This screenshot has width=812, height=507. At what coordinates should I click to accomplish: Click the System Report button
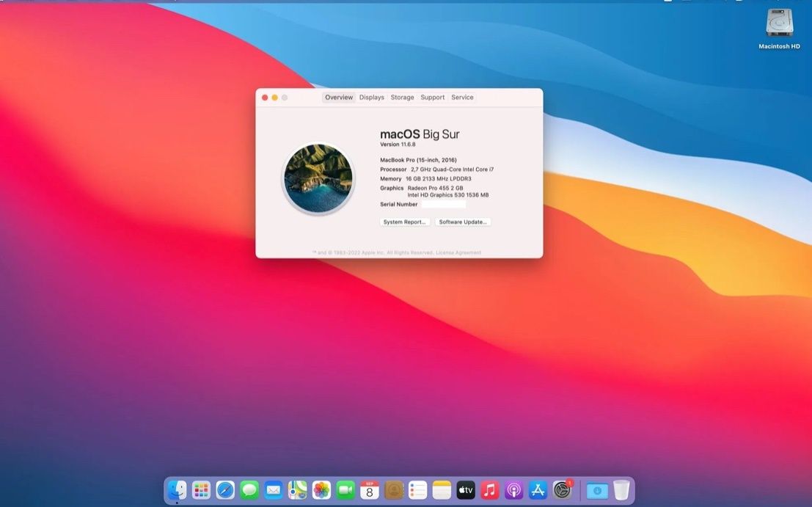click(x=404, y=222)
